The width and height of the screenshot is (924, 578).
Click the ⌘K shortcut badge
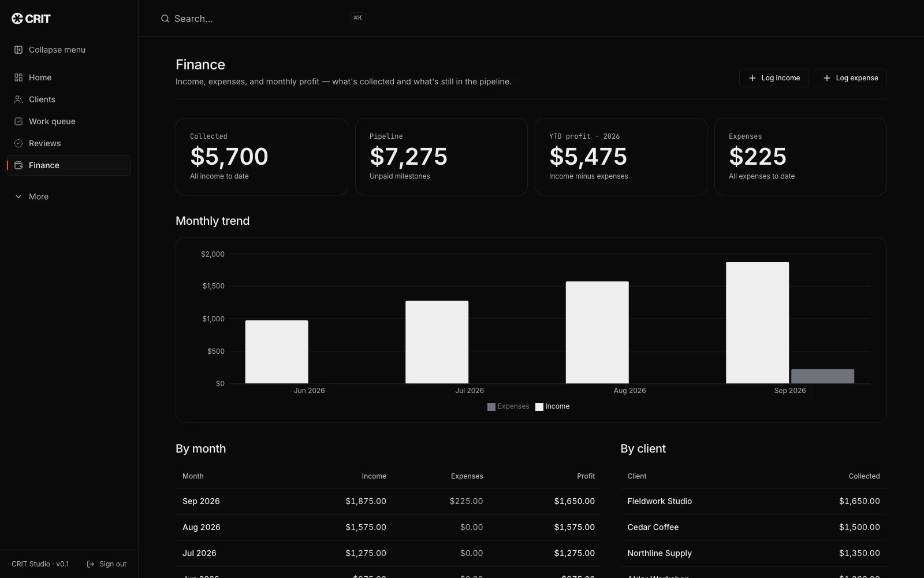click(x=358, y=18)
